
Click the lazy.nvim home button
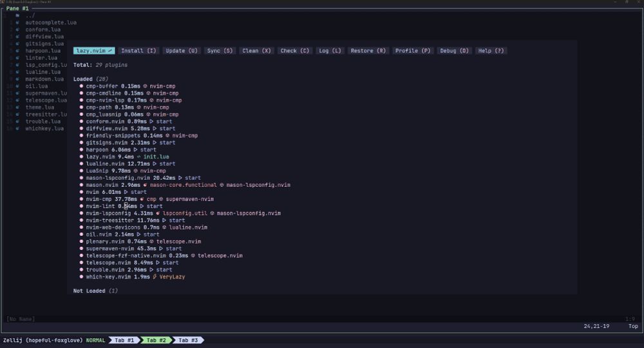pos(94,50)
